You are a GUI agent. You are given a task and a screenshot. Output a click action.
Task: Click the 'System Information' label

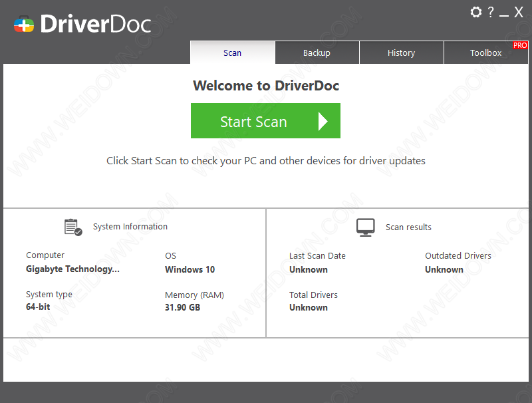(130, 227)
